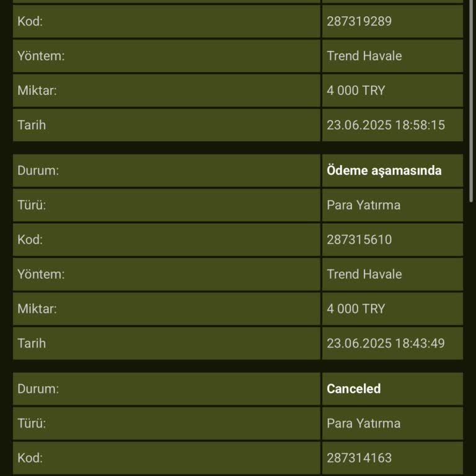
Task: Click transaction code 287315610
Action: [359, 240]
